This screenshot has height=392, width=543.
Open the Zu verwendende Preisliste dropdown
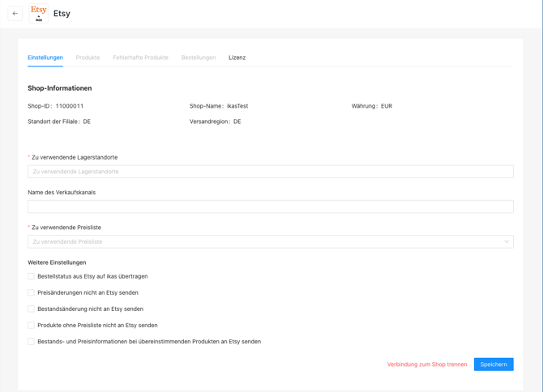(271, 241)
